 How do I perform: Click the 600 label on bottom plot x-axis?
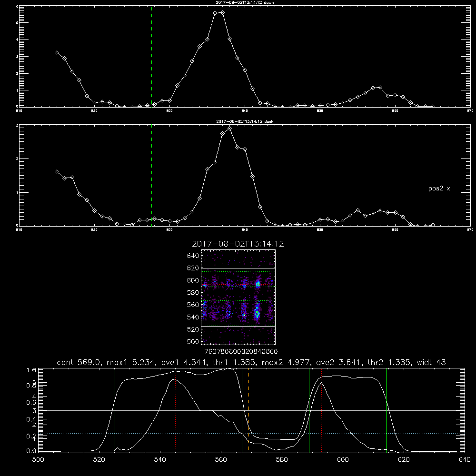point(343,460)
